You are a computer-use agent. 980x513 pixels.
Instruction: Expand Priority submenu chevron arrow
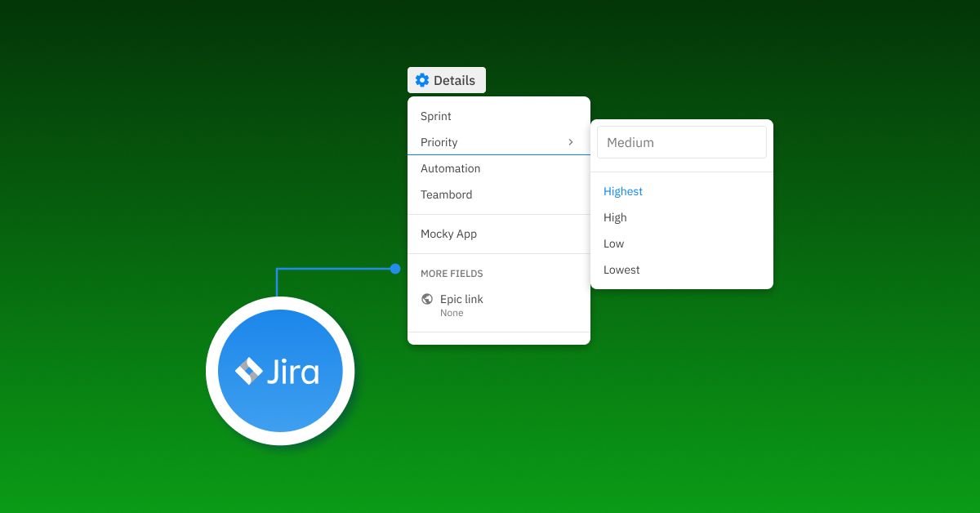571,142
